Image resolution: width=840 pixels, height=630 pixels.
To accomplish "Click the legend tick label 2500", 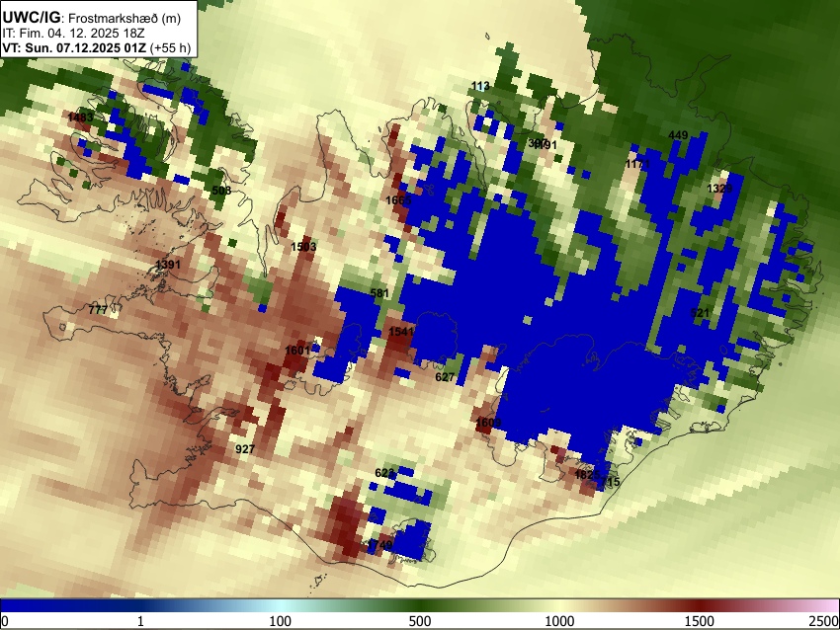I will [825, 621].
